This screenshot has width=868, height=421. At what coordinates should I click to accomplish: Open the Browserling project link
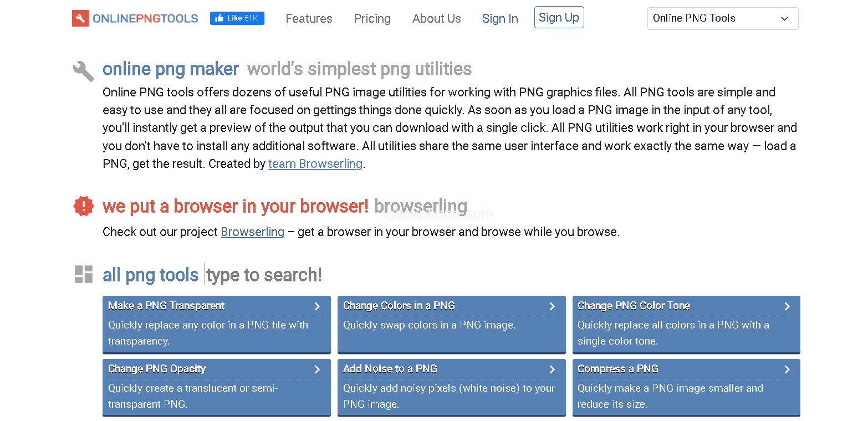252,232
